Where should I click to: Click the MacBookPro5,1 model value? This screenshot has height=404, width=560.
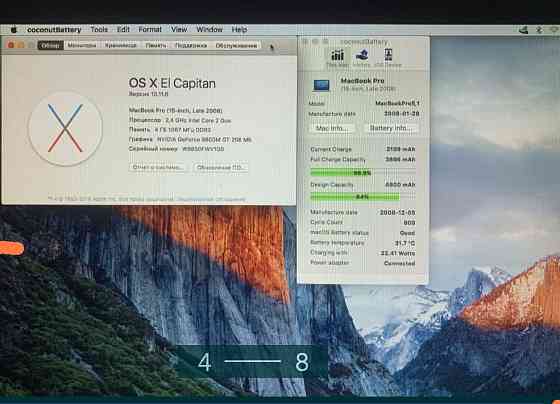pyautogui.click(x=397, y=104)
